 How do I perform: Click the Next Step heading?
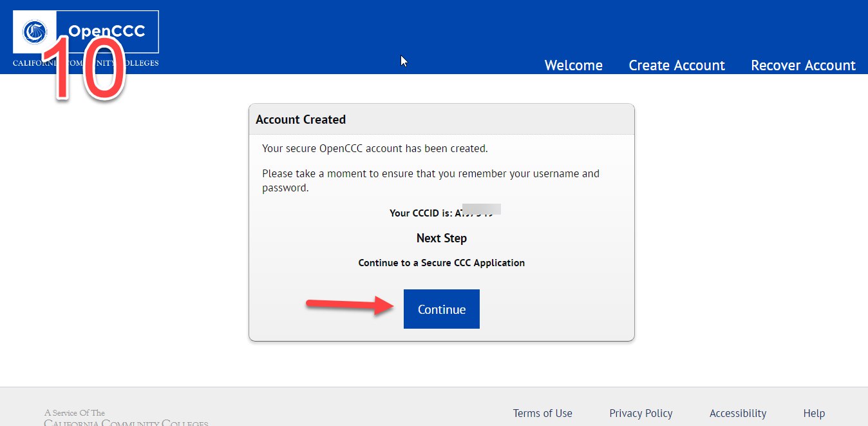[441, 238]
